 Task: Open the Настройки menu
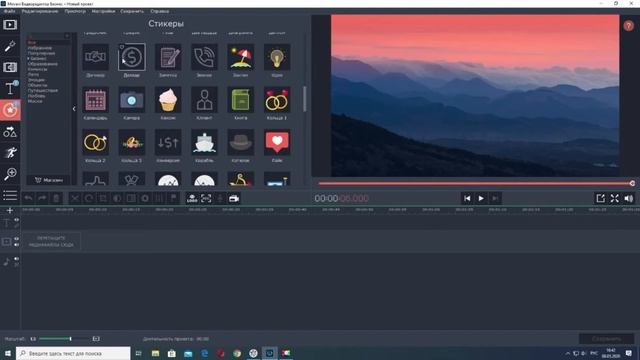[103, 11]
